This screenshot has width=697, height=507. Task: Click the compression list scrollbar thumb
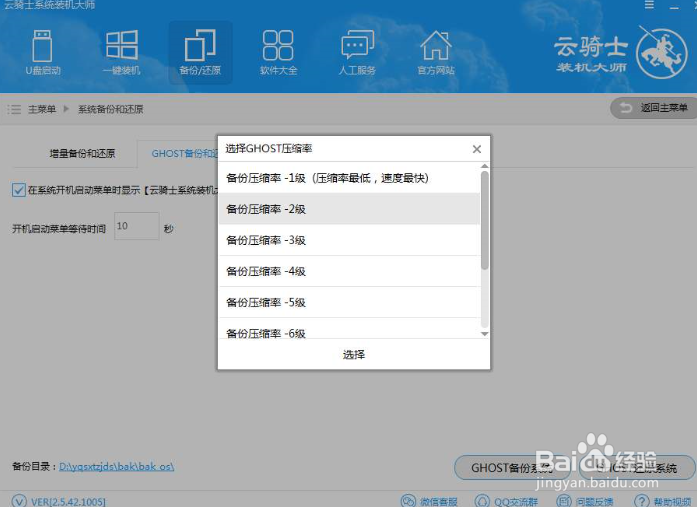485,220
